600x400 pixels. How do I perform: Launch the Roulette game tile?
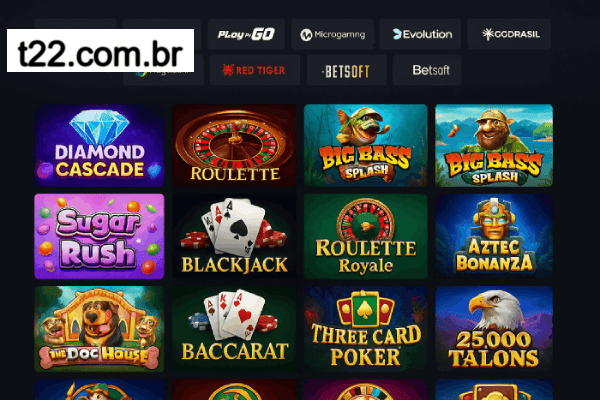pyautogui.click(x=234, y=145)
